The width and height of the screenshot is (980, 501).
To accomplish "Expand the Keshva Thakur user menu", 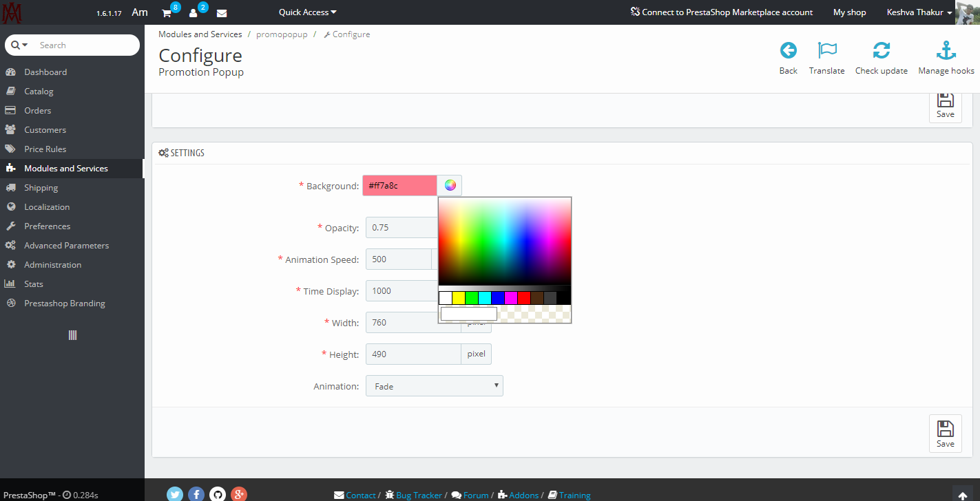I will 919,12.
